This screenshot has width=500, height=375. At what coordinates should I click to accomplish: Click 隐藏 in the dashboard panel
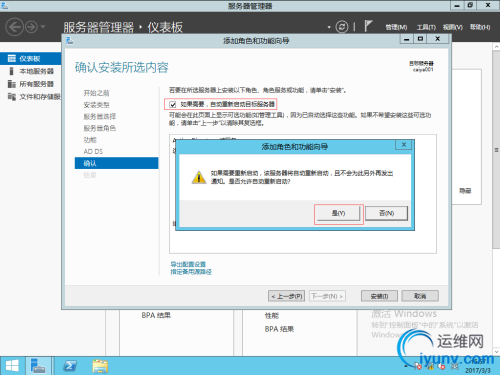[465, 191]
